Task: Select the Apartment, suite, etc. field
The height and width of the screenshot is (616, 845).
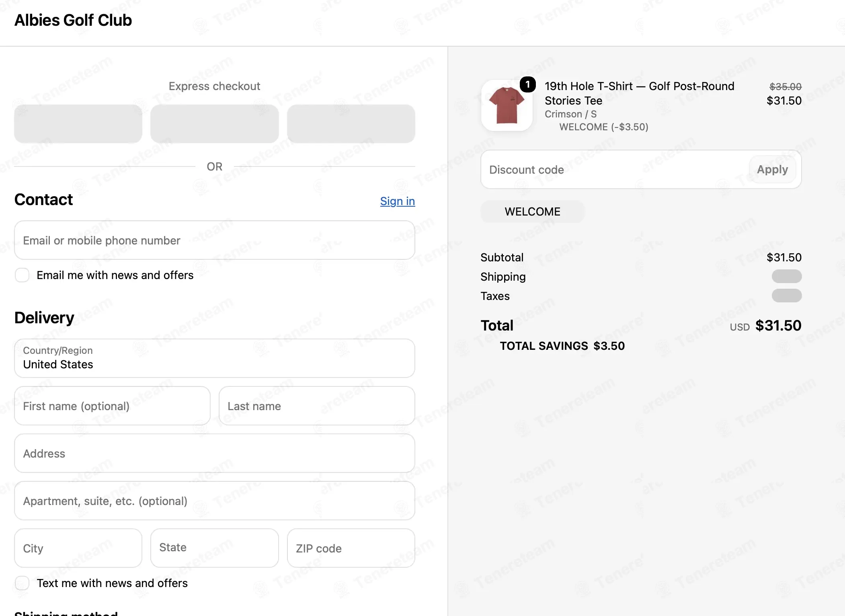Action: tap(214, 501)
